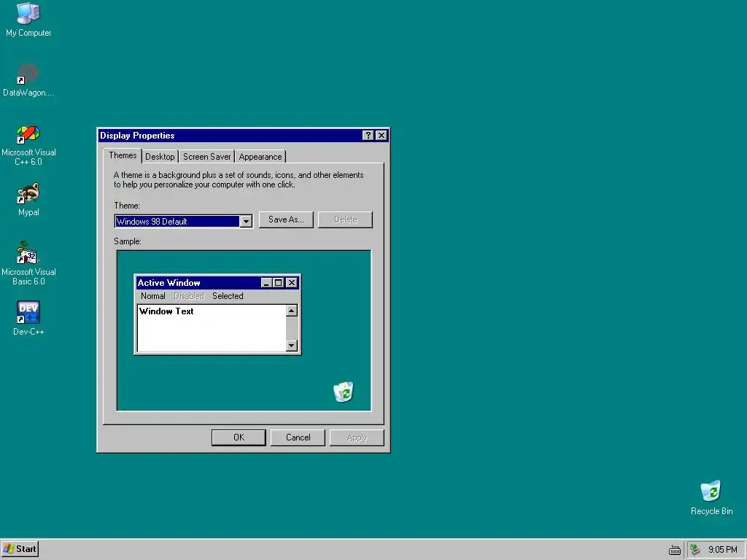Select the desktop Recycle Bin icon

pos(711,497)
